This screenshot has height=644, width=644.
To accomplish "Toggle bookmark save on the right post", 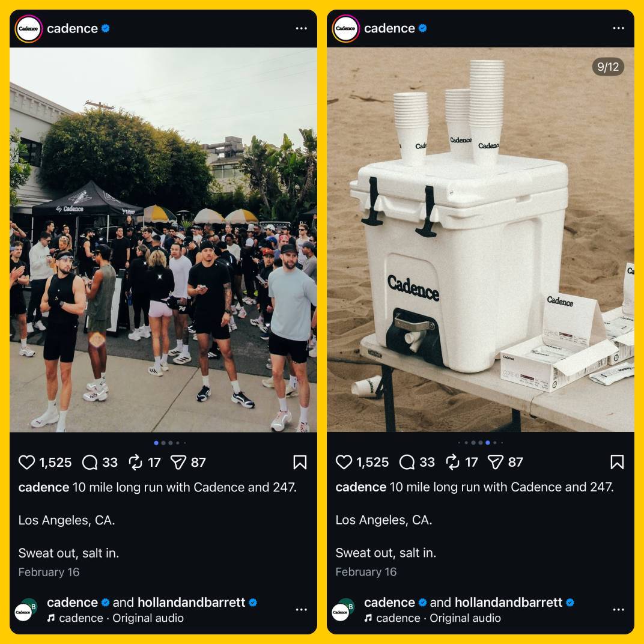I will coord(617,462).
